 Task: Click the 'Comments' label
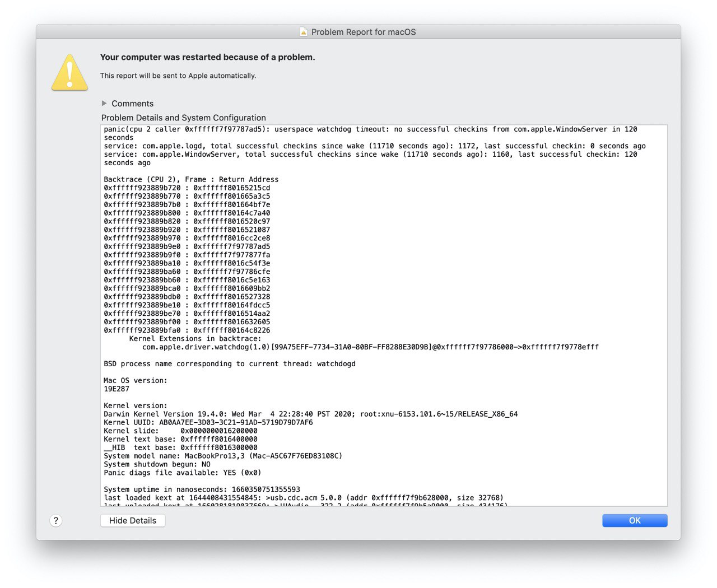tap(132, 104)
